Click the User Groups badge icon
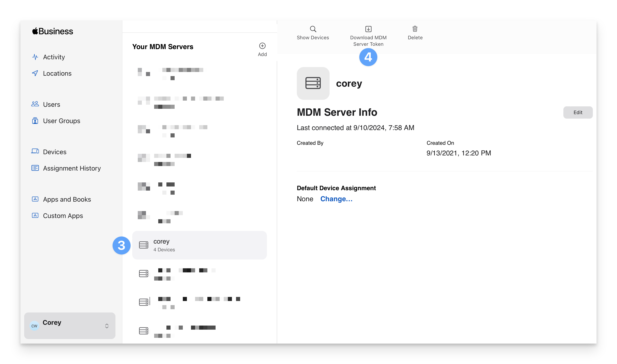Image resolution: width=617 pixels, height=364 pixels. coord(35,121)
